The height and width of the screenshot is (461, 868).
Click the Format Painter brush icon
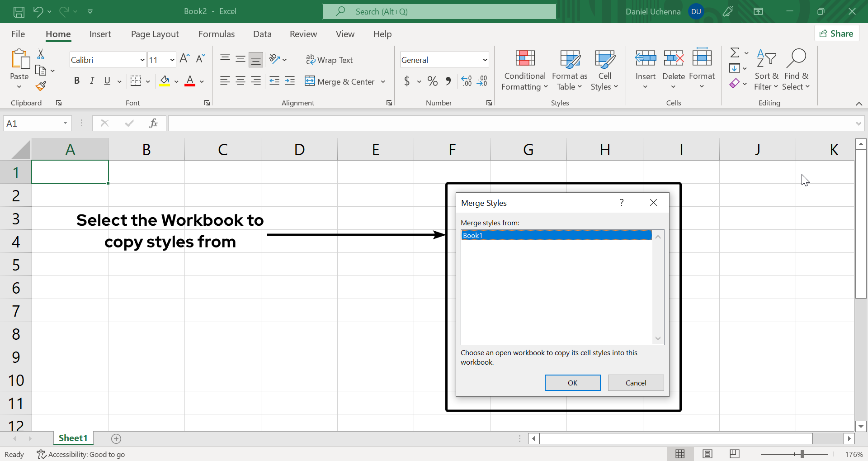[x=41, y=86]
